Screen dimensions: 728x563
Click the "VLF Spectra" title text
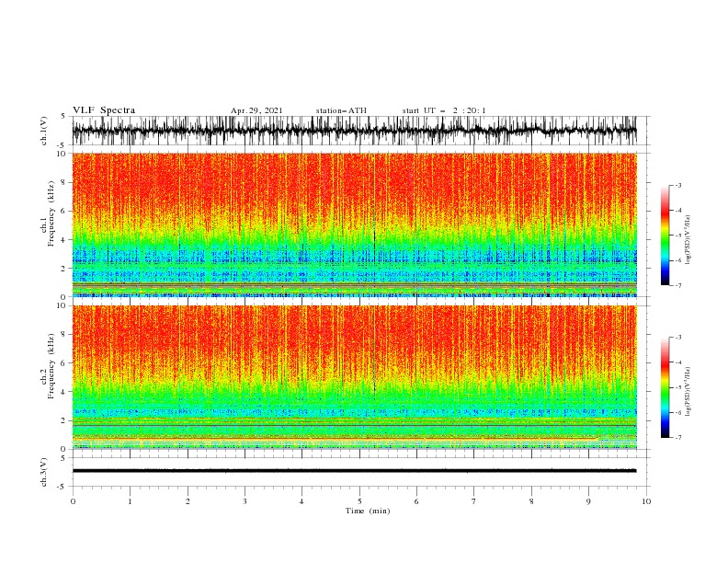(104, 110)
